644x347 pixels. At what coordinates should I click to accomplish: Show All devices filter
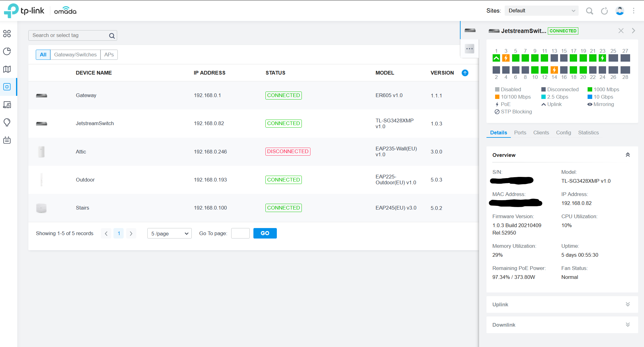click(x=43, y=55)
